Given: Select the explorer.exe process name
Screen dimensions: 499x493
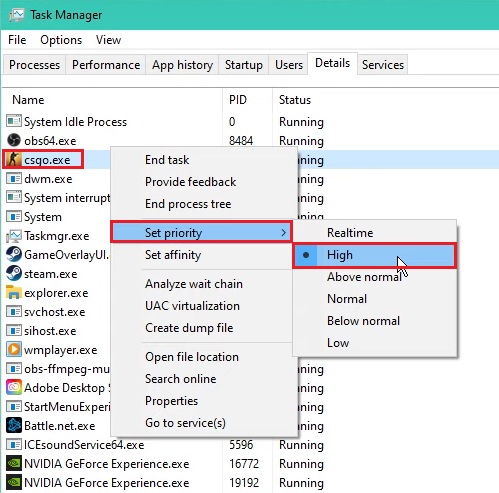Looking at the screenshot, I should pos(56,293).
